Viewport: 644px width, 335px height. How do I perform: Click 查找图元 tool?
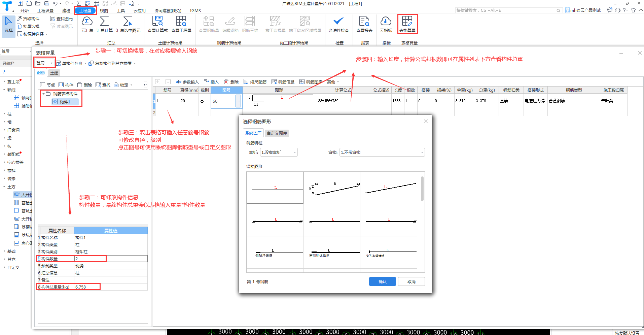tap(61, 19)
